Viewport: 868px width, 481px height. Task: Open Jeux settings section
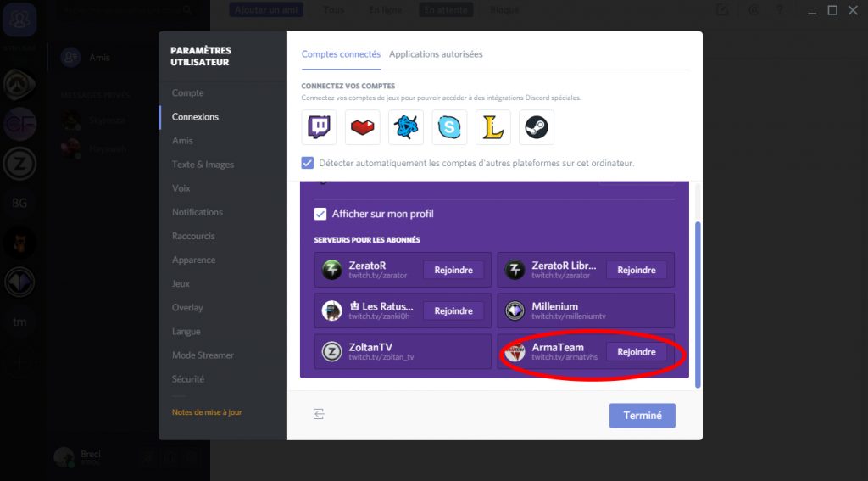click(181, 283)
